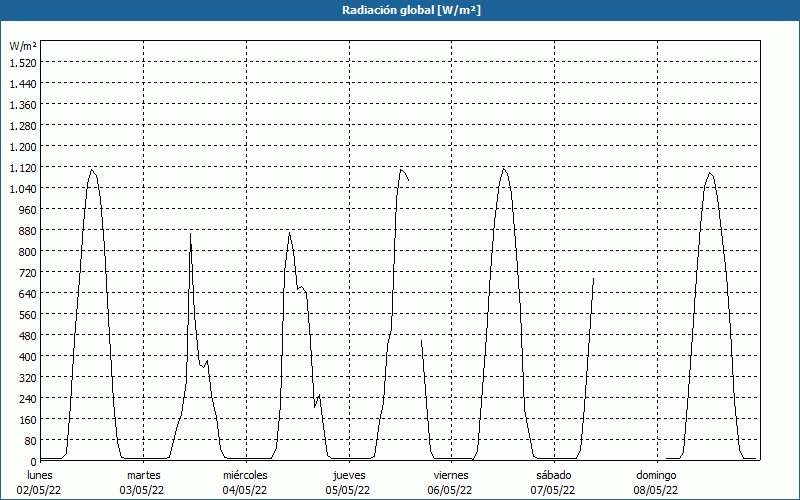The width and height of the screenshot is (800, 500).
Task: Select the 1.200 y-axis value
Action: pos(23,146)
